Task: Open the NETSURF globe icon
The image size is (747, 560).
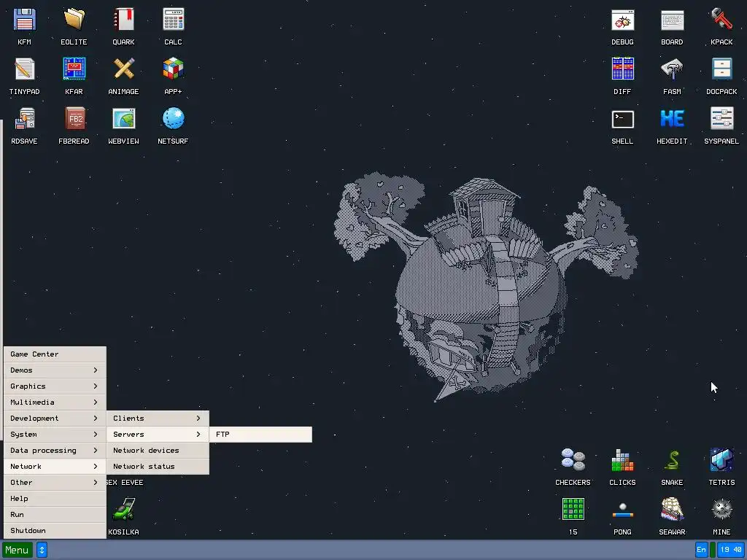Action: coord(173,119)
